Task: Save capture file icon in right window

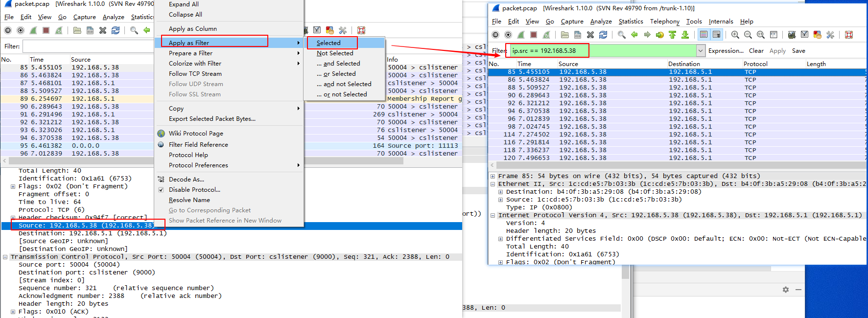Action: click(578, 35)
